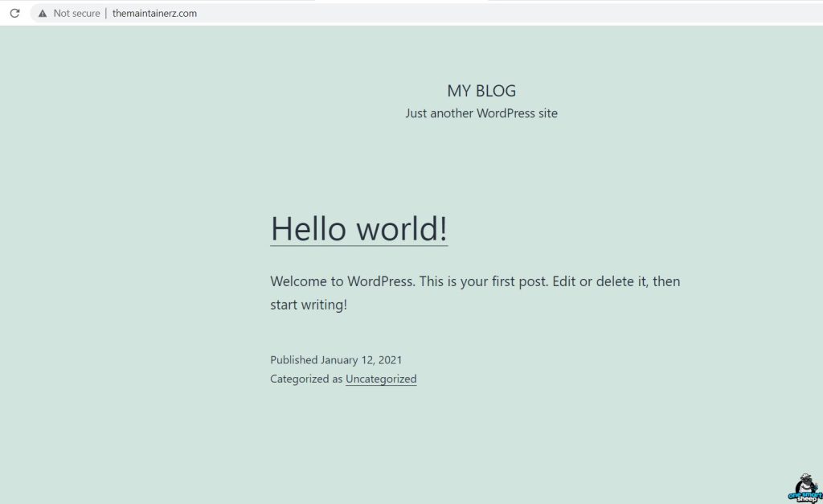823x504 pixels.
Task: Select the themaintainerz.com URL text
Action: click(154, 14)
